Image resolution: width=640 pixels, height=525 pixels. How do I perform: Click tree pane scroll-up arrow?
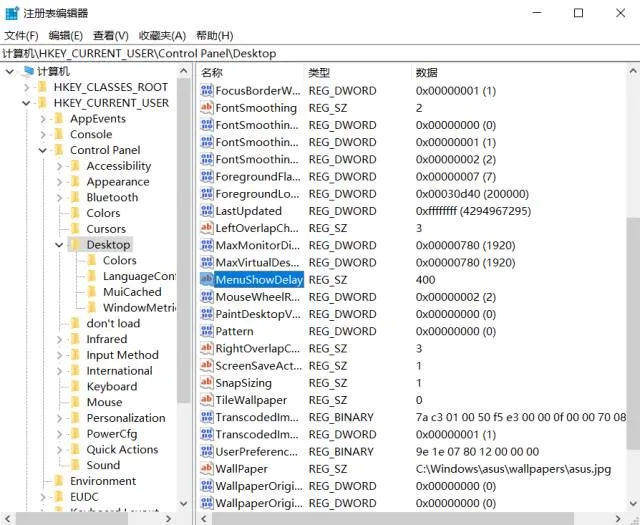tap(184, 71)
